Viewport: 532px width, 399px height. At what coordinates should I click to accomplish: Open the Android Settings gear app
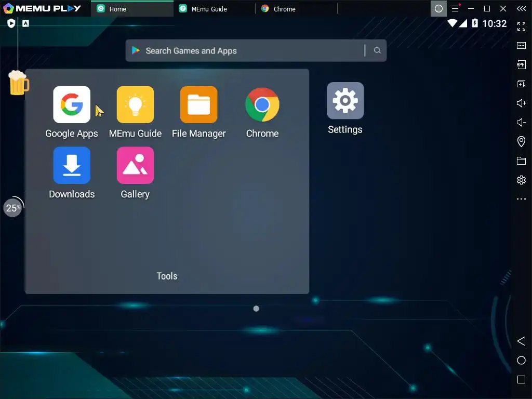coord(345,101)
